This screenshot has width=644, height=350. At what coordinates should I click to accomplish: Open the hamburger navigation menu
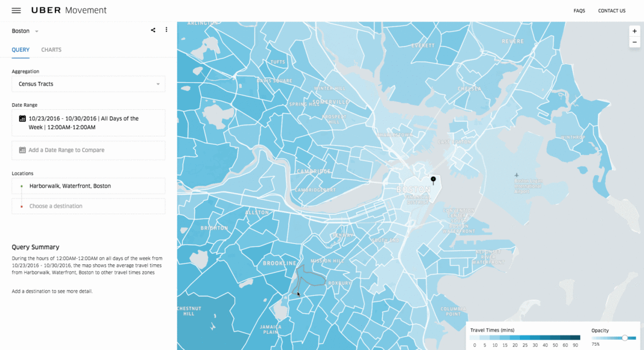click(16, 11)
